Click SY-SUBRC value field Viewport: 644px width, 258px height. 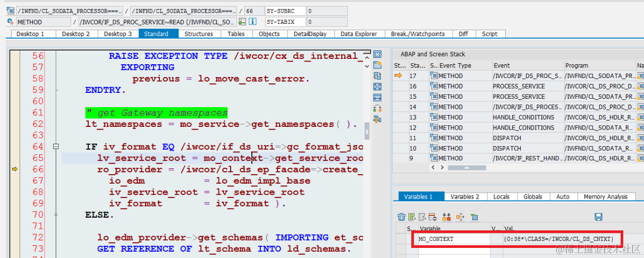(326, 11)
